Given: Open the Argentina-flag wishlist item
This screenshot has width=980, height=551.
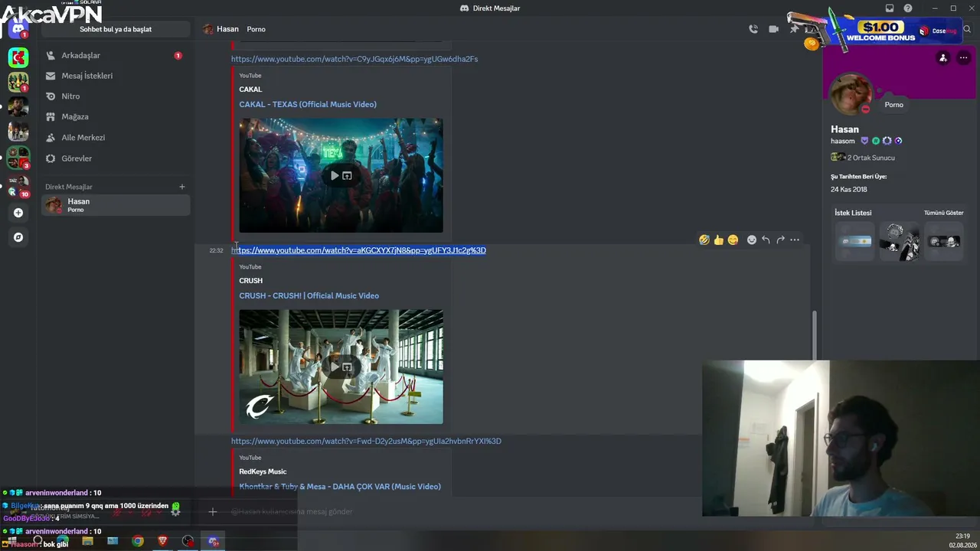Looking at the screenshot, I should click(x=855, y=242).
